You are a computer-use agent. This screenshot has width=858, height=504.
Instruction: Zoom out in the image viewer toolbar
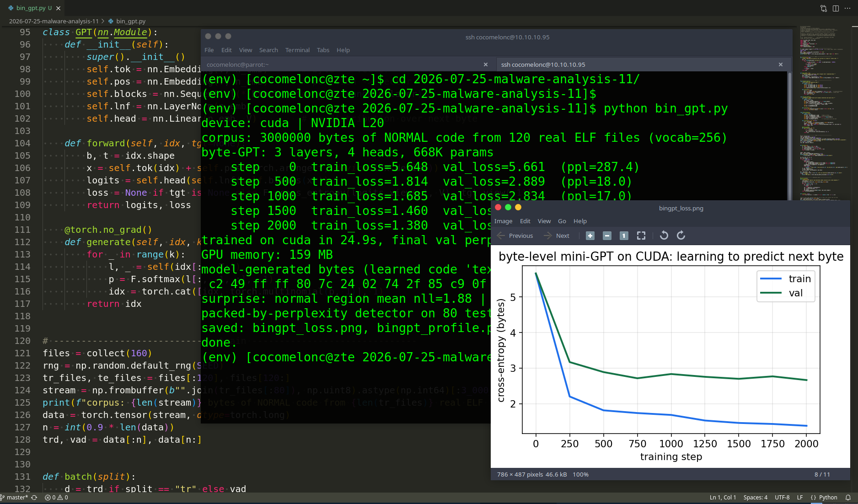(607, 236)
